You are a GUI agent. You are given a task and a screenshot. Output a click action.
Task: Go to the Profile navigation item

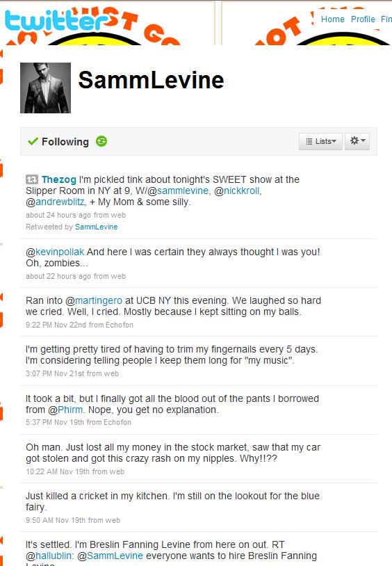tap(363, 19)
